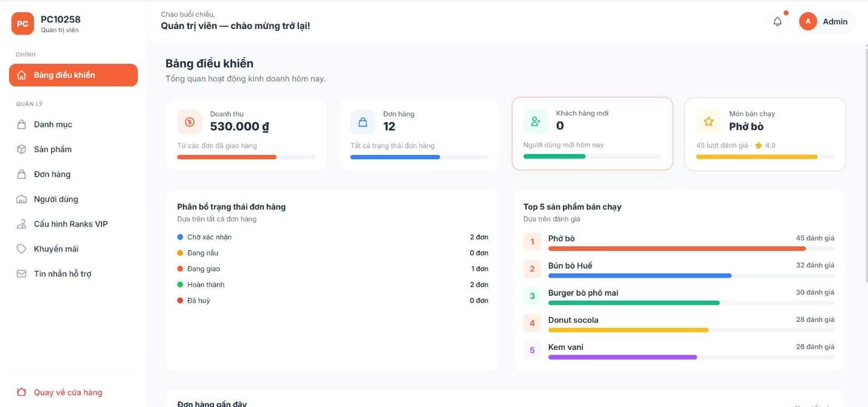Click the Phở bò orange rating bar
The width and height of the screenshot is (868, 407).
click(677, 248)
